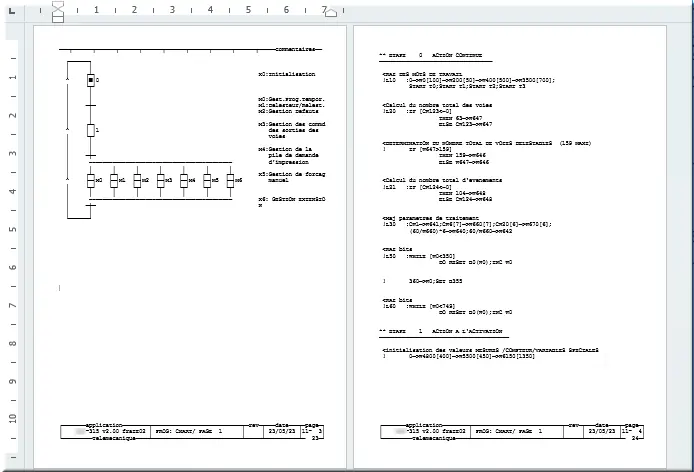Click the step box labeled 1 in diagram
Viewport: 694px width, 472px height.
coord(91,131)
